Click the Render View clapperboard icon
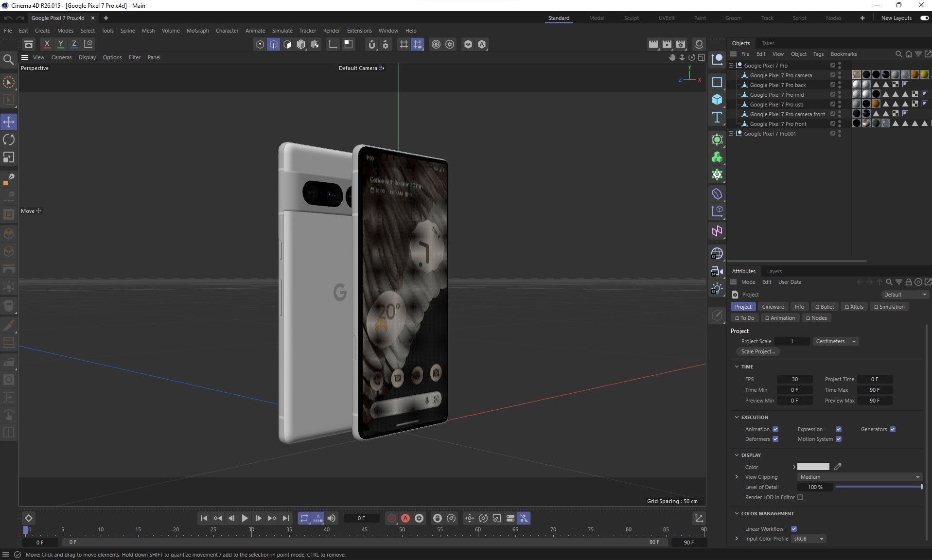 pyautogui.click(x=653, y=44)
